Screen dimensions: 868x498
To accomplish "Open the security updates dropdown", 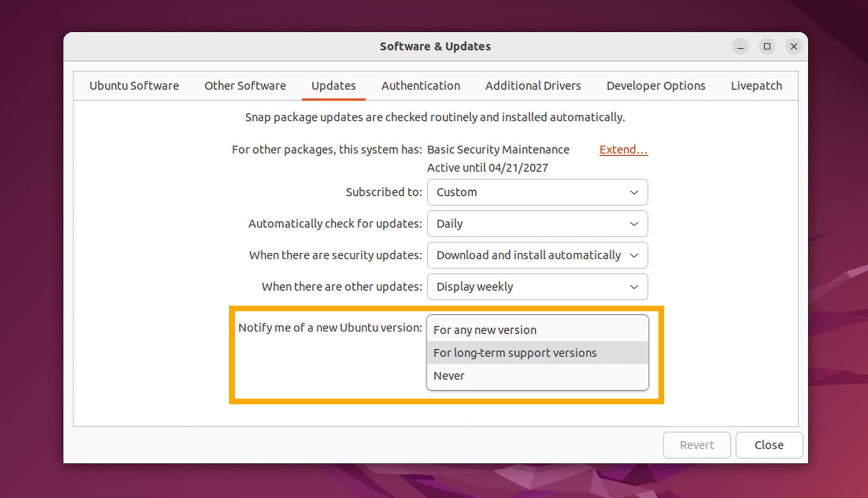I will (x=537, y=255).
